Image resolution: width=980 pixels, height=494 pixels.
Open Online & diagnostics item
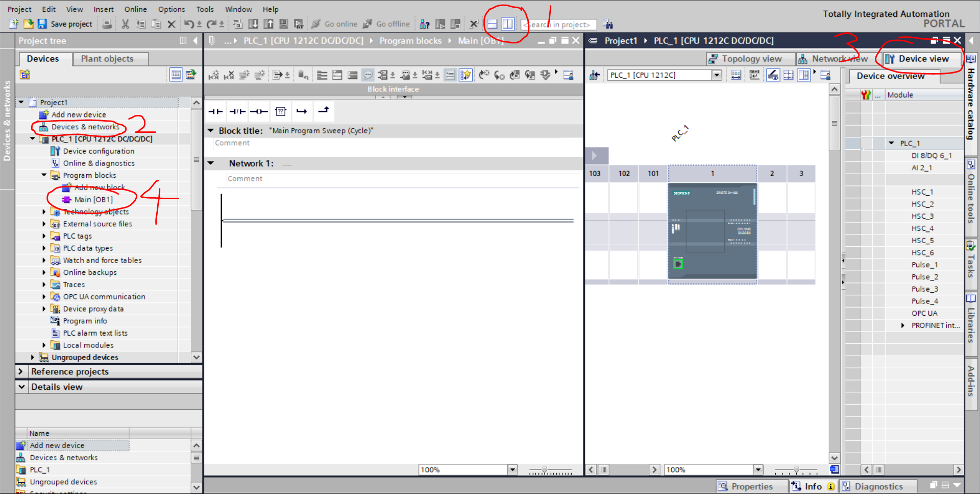tap(99, 163)
